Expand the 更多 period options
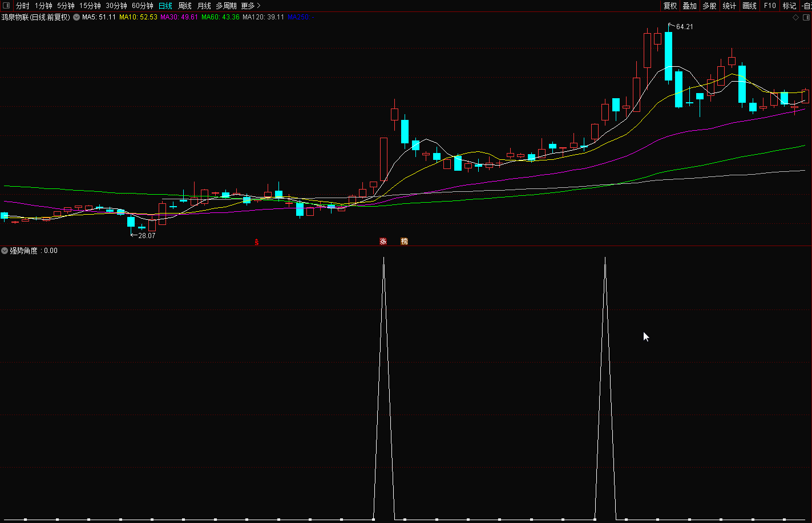The height and width of the screenshot is (523, 812). point(251,6)
